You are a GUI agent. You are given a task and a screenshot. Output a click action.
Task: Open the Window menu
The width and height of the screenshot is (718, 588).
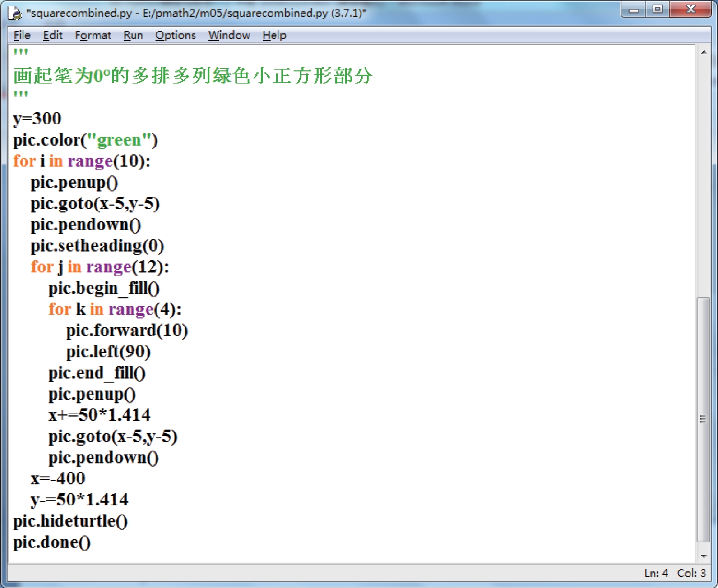[229, 35]
